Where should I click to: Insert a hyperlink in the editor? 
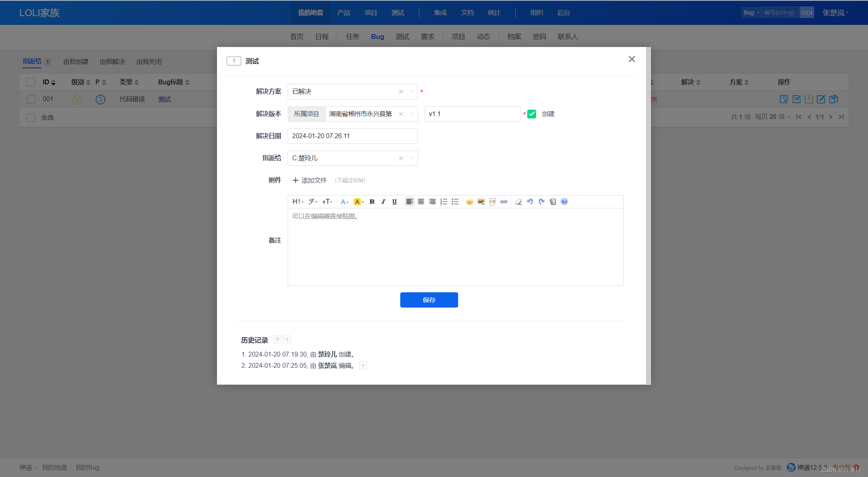tap(504, 202)
